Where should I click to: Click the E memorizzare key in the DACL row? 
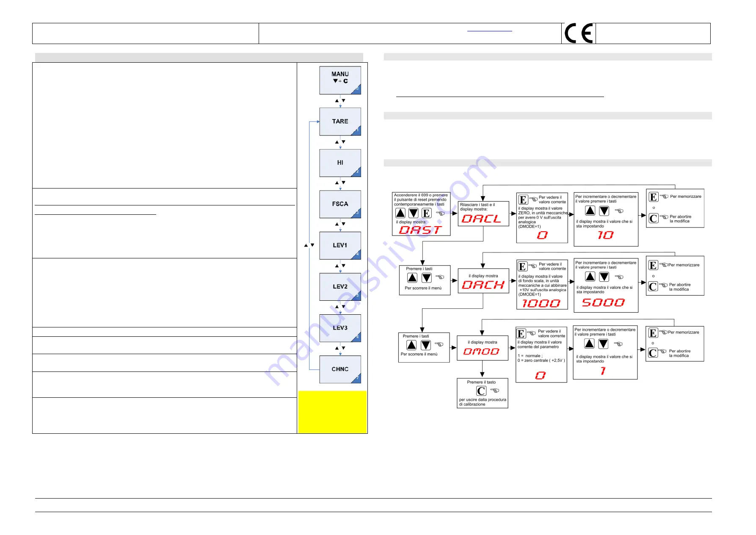click(x=654, y=197)
